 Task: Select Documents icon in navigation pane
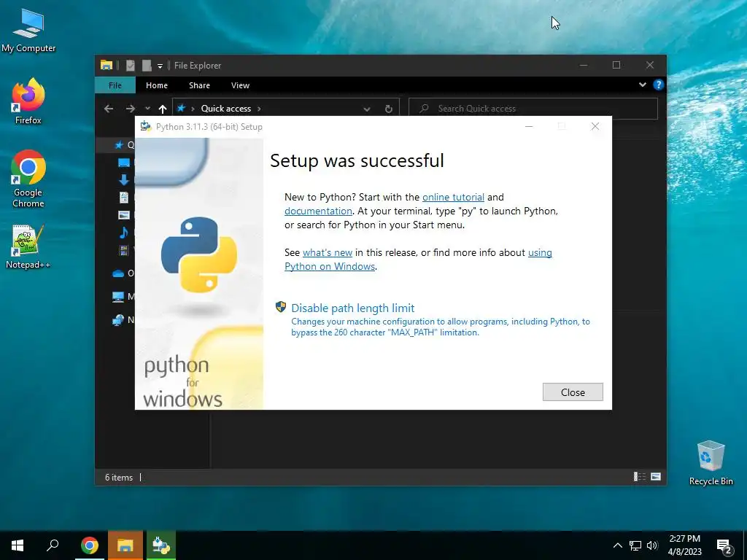coord(124,197)
